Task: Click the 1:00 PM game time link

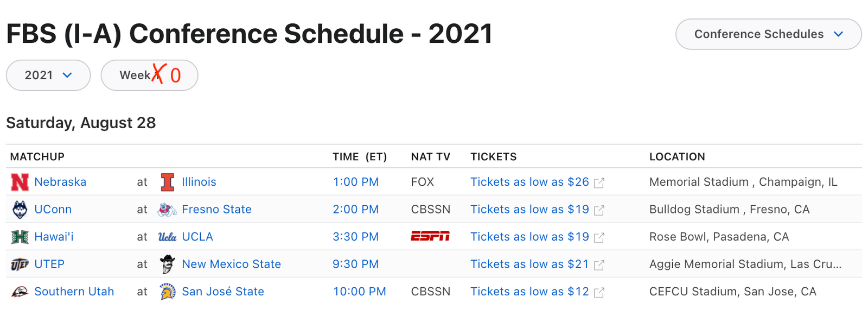Action: tap(356, 182)
